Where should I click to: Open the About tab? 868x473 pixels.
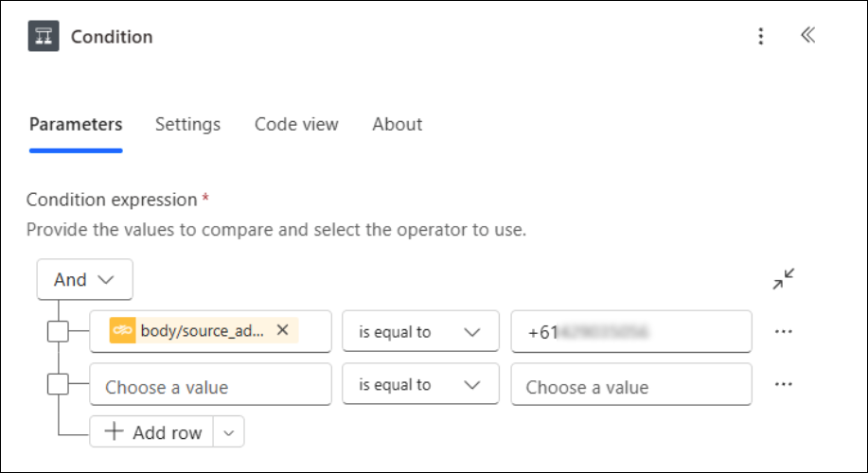pyautogui.click(x=397, y=125)
